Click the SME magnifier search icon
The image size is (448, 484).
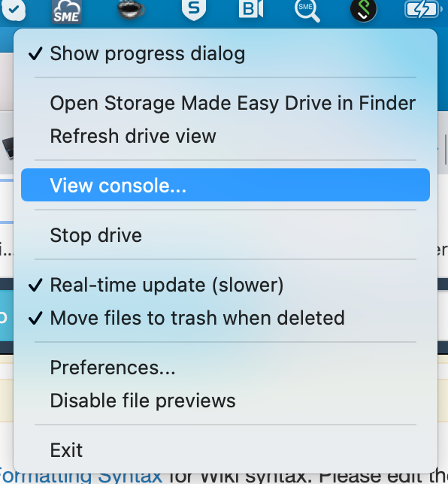pyautogui.click(x=307, y=11)
